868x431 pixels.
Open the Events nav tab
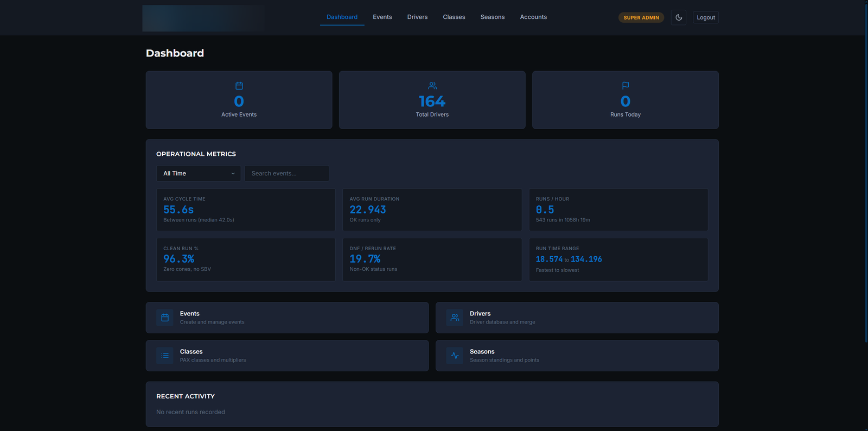(382, 17)
